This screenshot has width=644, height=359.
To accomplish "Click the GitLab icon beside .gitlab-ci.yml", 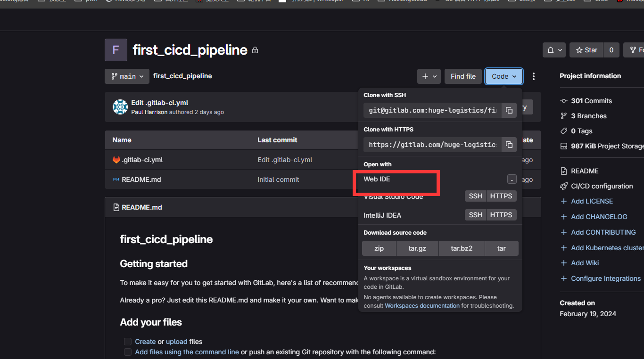I will coord(116,160).
